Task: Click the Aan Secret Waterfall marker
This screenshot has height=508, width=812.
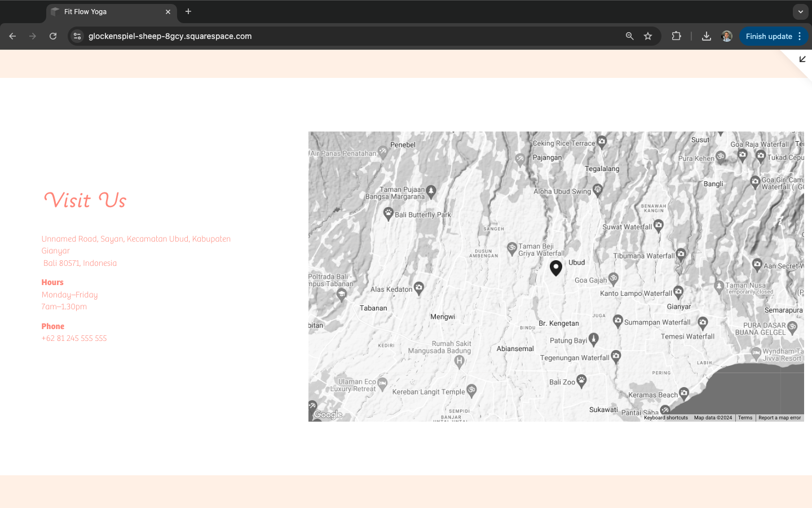Action: tap(757, 264)
